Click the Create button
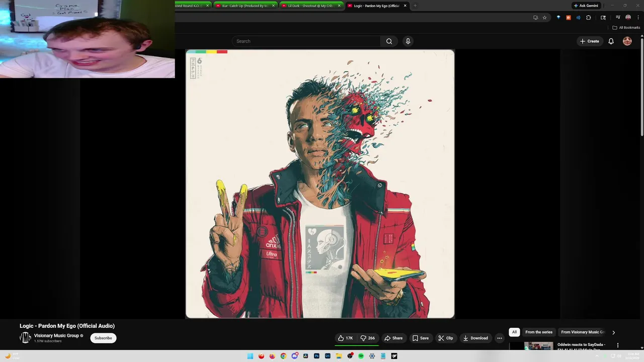 [589, 41]
